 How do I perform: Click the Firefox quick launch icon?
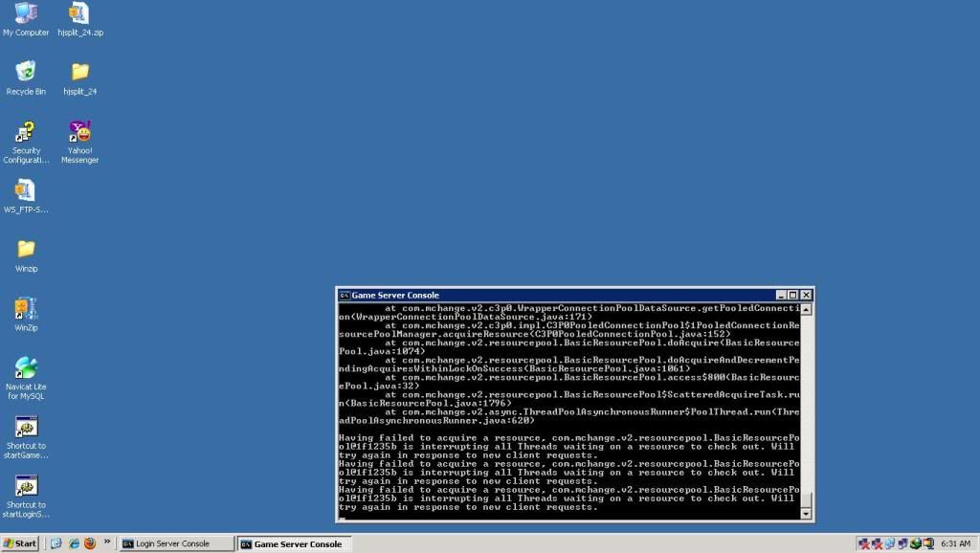[90, 543]
